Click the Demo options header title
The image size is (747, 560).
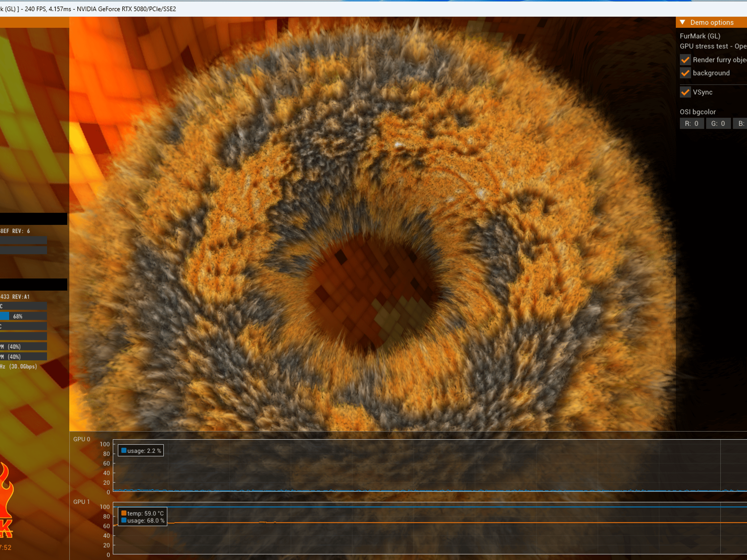point(712,22)
